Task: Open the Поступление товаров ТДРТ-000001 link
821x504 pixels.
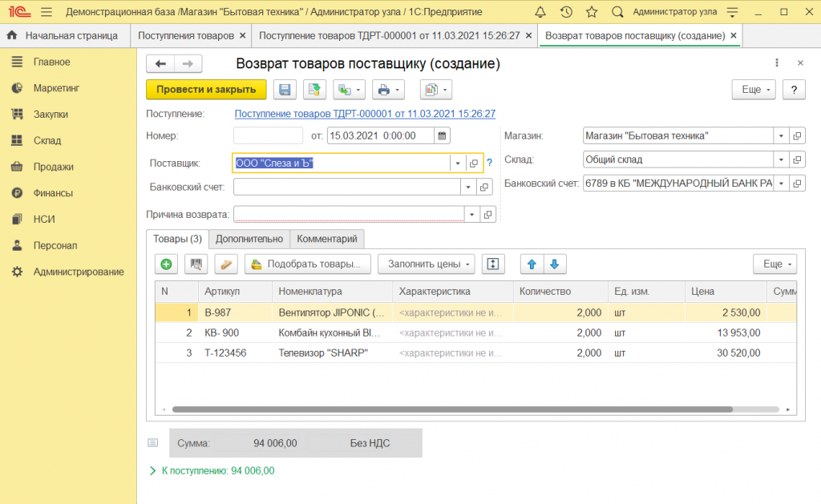Action: (x=365, y=114)
